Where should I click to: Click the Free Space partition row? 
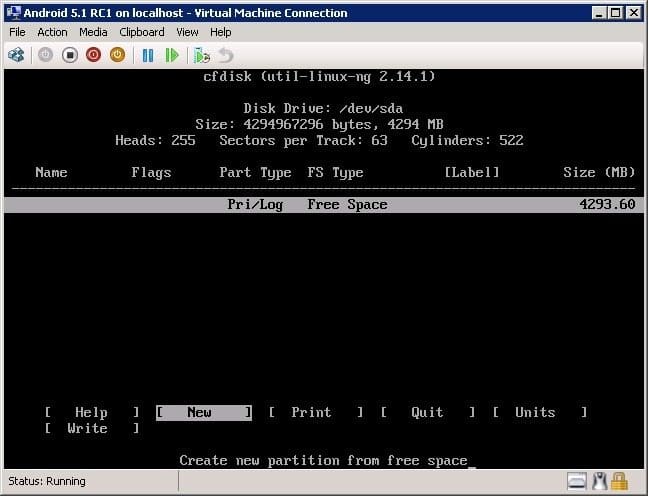coord(324,205)
